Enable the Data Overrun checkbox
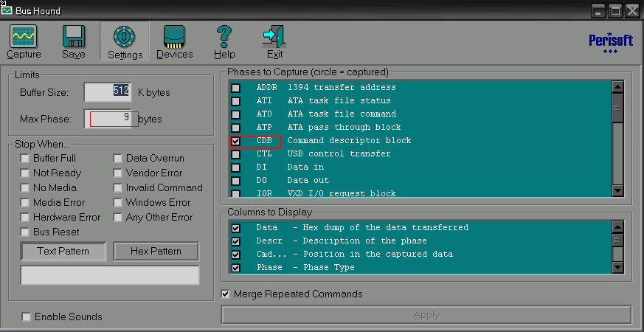 coord(118,158)
